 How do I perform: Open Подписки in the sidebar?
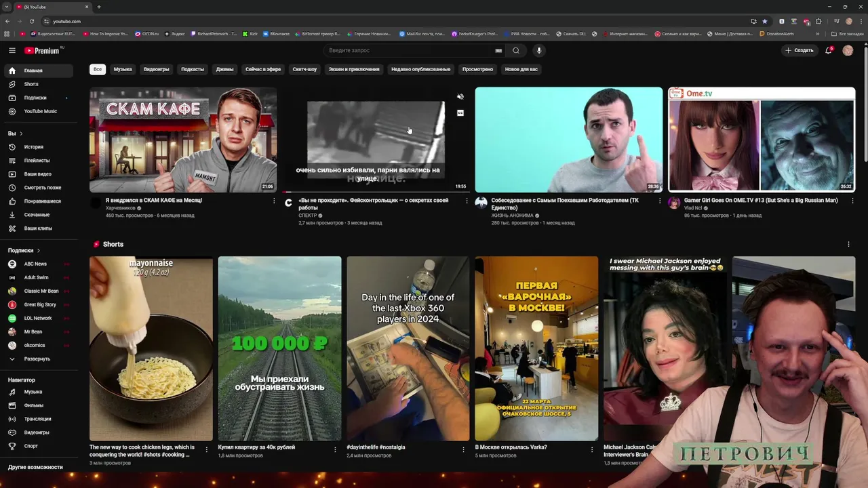click(39, 98)
